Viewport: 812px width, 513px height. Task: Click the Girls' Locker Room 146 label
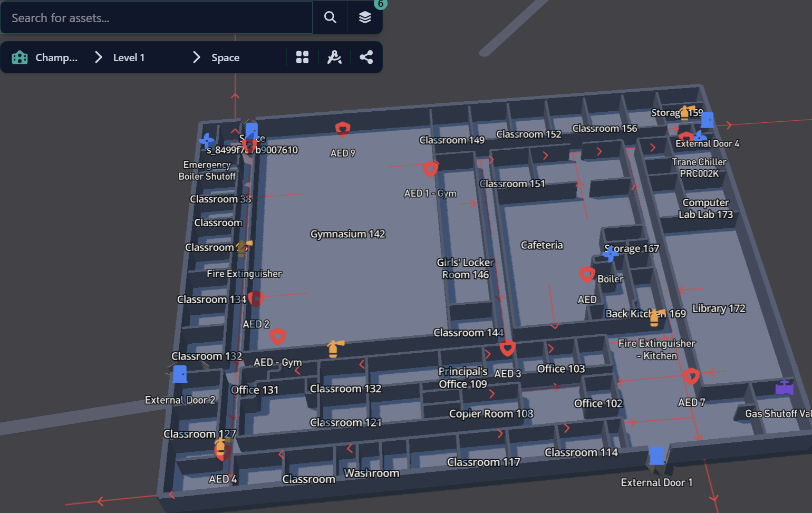[x=466, y=268]
